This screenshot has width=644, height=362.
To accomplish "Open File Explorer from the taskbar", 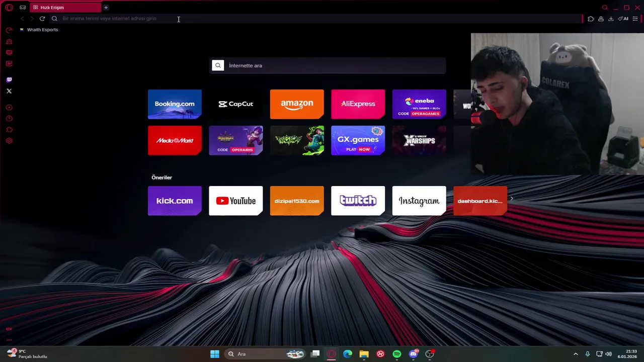I will click(x=364, y=354).
